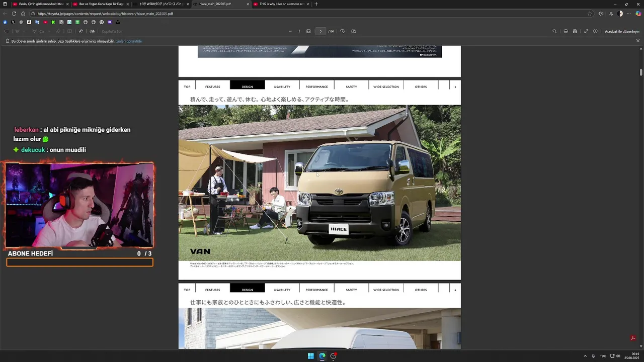This screenshot has width=644, height=362.
Task: Print the PDF document
Action: point(566,31)
